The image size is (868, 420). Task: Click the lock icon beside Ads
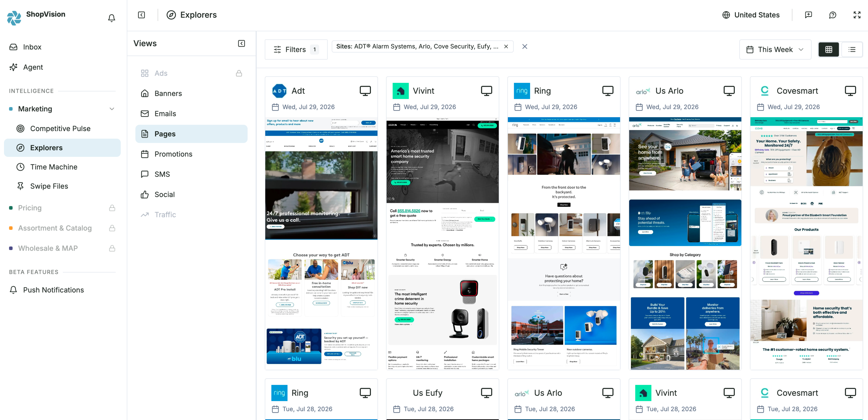[239, 73]
